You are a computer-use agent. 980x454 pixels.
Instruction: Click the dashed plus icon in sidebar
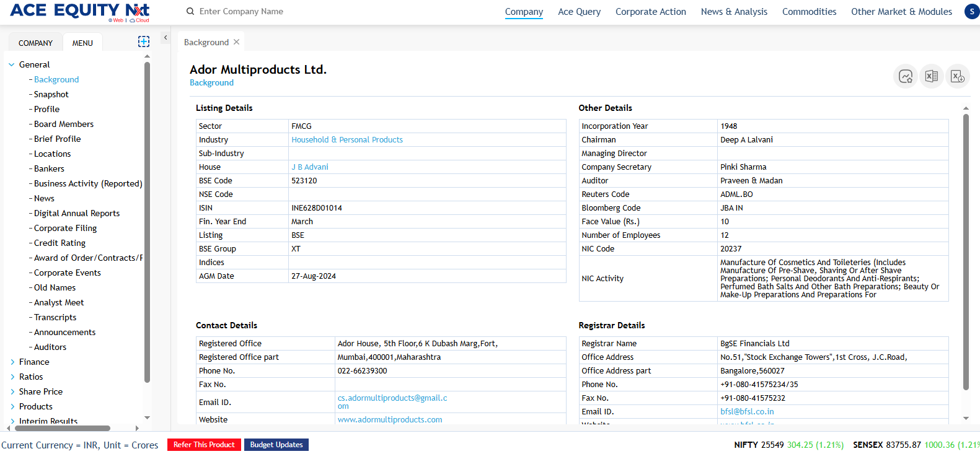[x=144, y=41]
